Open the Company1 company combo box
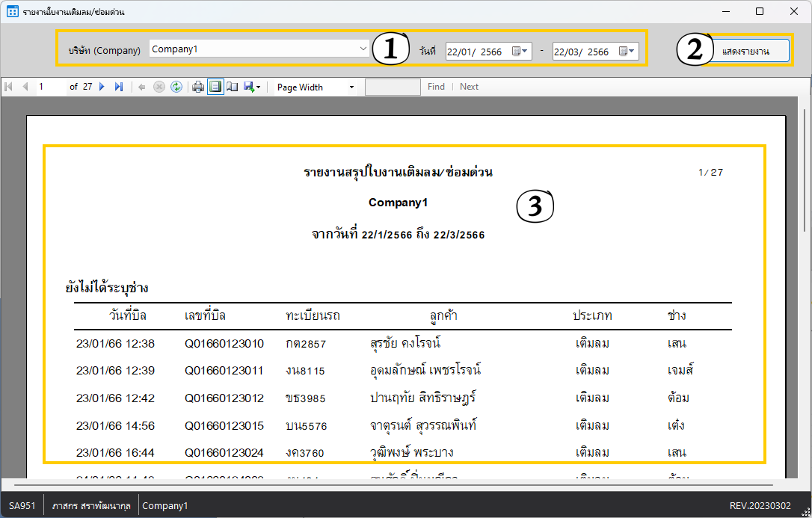 [x=363, y=49]
